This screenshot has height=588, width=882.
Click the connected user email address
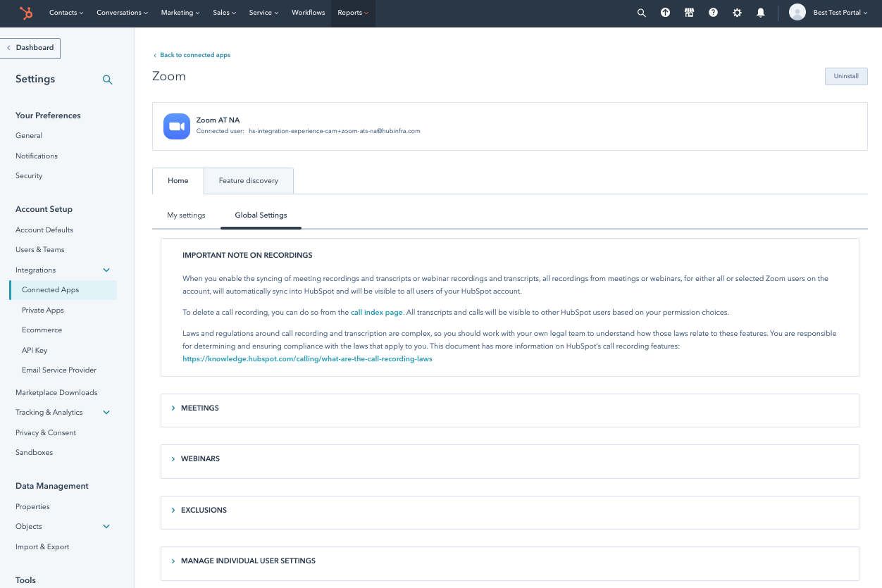(x=335, y=131)
